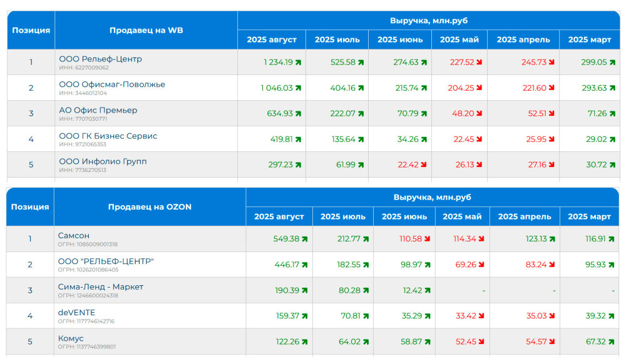Open Сима-Ленд - Маркет seller link
626x364 pixels.
pos(101,287)
